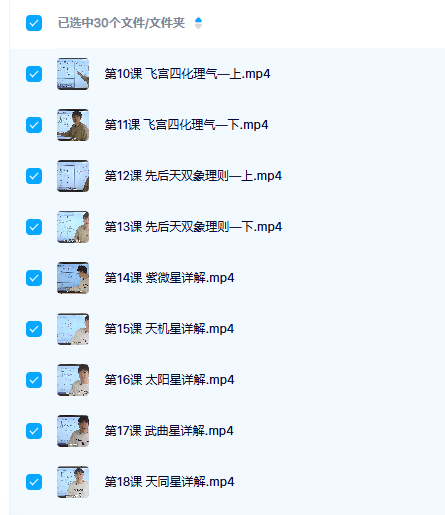The width and height of the screenshot is (445, 515).
Task: Open file 第17课 武曲星详解.mp4
Action: tap(169, 431)
